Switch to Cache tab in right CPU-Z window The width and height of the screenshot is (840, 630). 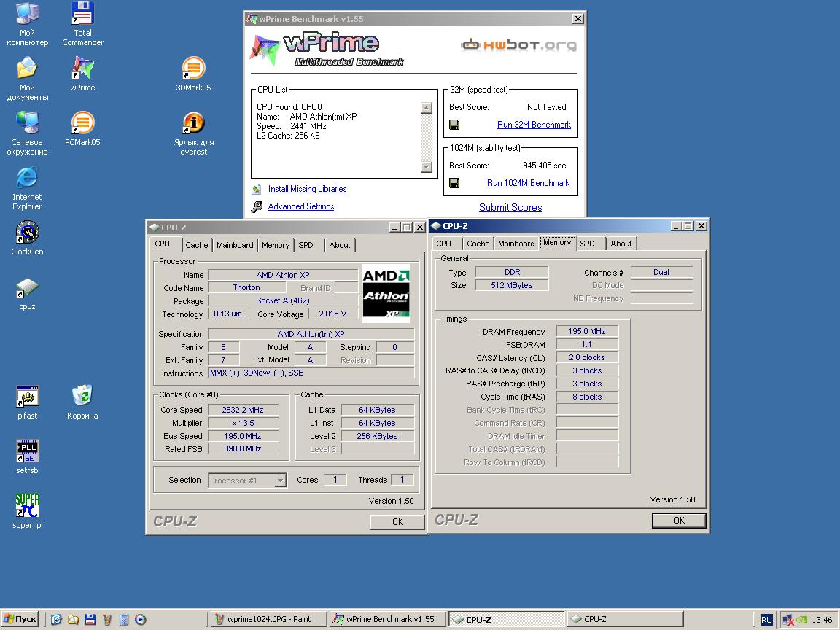[478, 244]
